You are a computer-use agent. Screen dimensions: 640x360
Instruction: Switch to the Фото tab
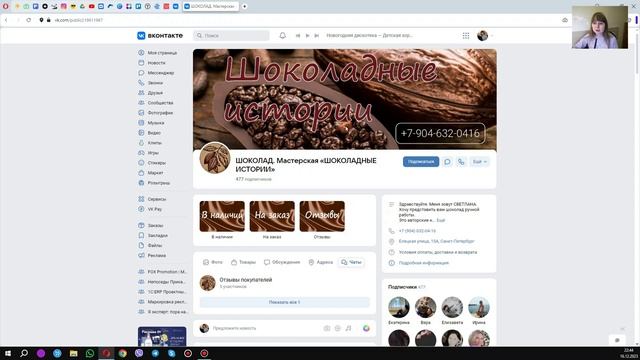(x=213, y=262)
